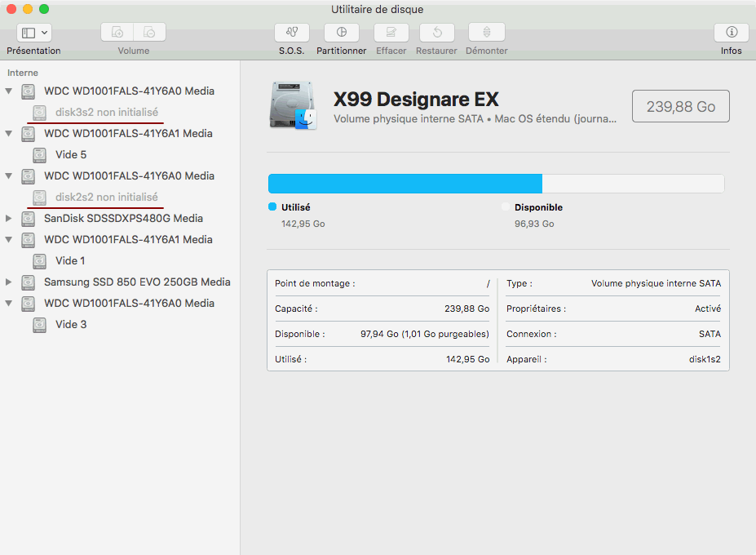Click the Volume toolbar label
756x555 pixels.
(134, 51)
